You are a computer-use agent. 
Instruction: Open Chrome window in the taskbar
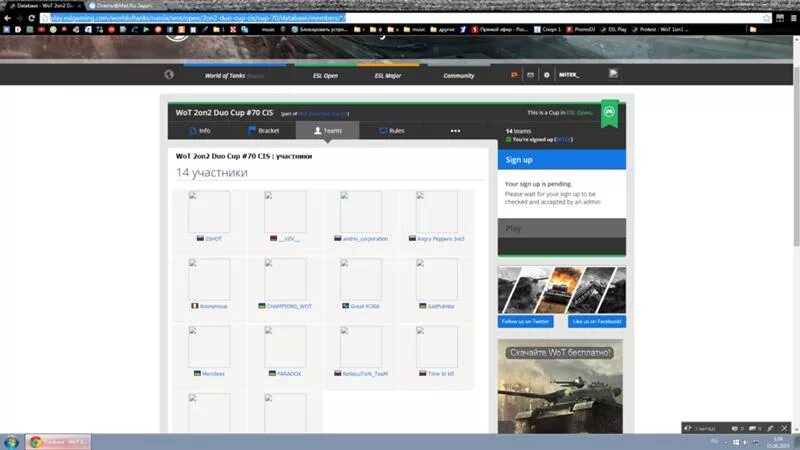pyautogui.click(x=58, y=442)
